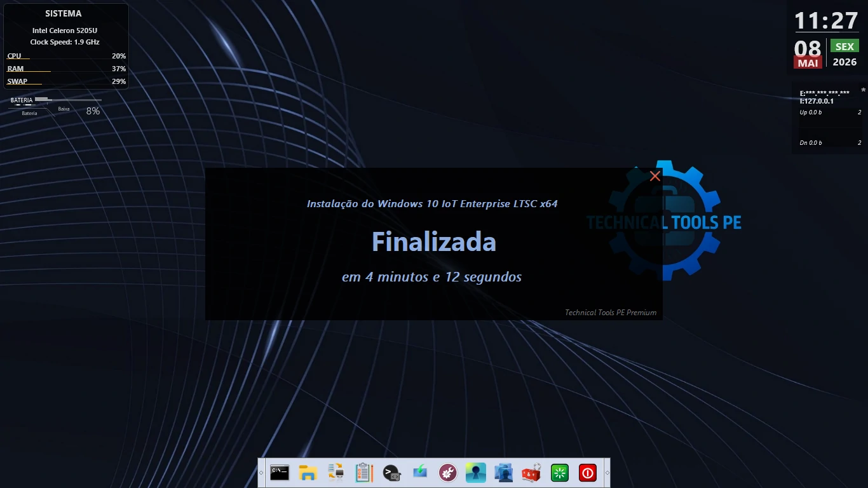
Task: Open the data transfer sync icon
Action: tap(336, 473)
